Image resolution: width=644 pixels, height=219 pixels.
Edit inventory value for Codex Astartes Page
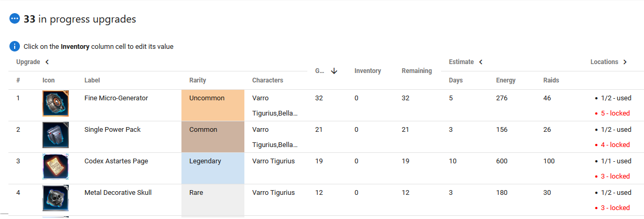(x=357, y=161)
